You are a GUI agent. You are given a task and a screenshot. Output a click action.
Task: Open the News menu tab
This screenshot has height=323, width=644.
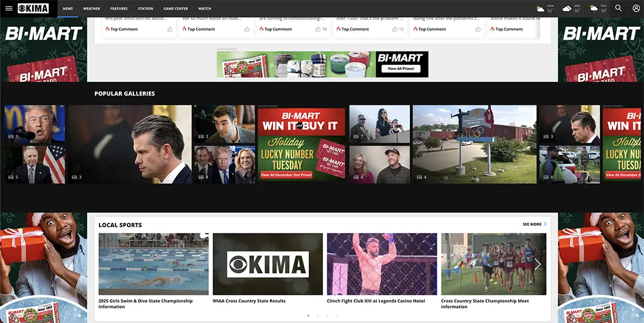(68, 9)
